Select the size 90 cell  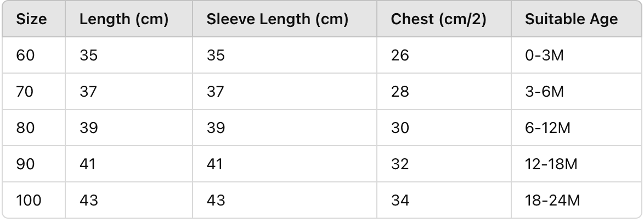[25, 164]
